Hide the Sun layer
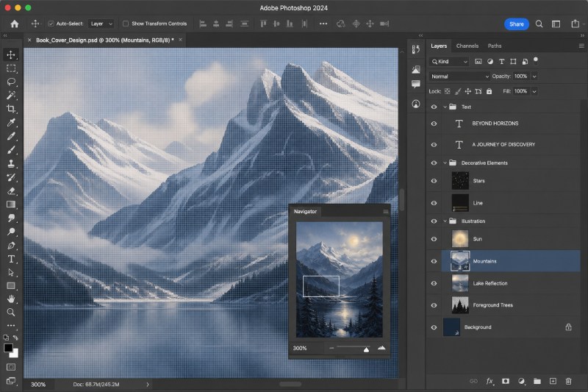588x392 pixels. coord(434,239)
